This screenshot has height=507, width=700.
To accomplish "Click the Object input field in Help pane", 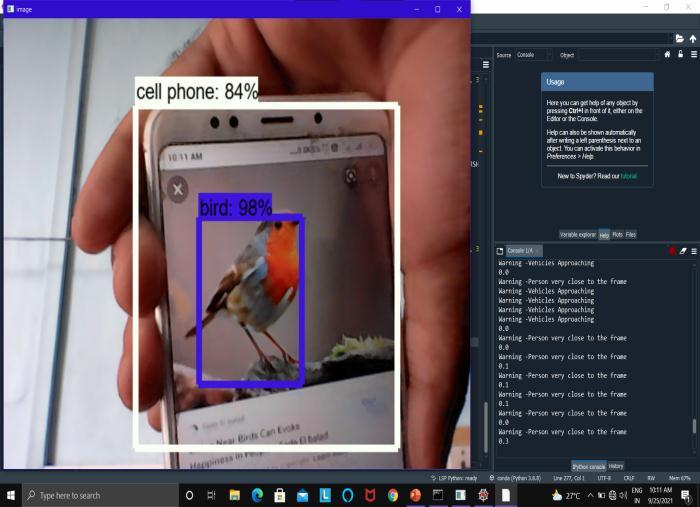I will pyautogui.click(x=618, y=55).
